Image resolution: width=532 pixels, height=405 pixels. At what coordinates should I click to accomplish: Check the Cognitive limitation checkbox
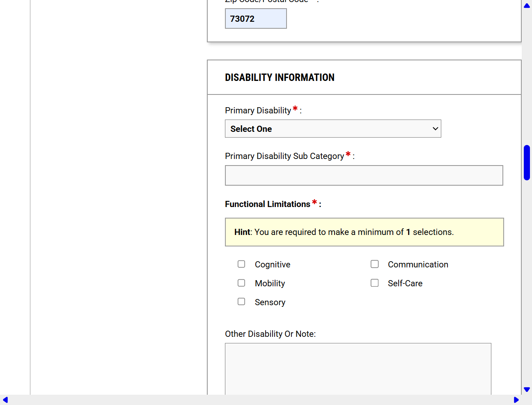[241, 264]
